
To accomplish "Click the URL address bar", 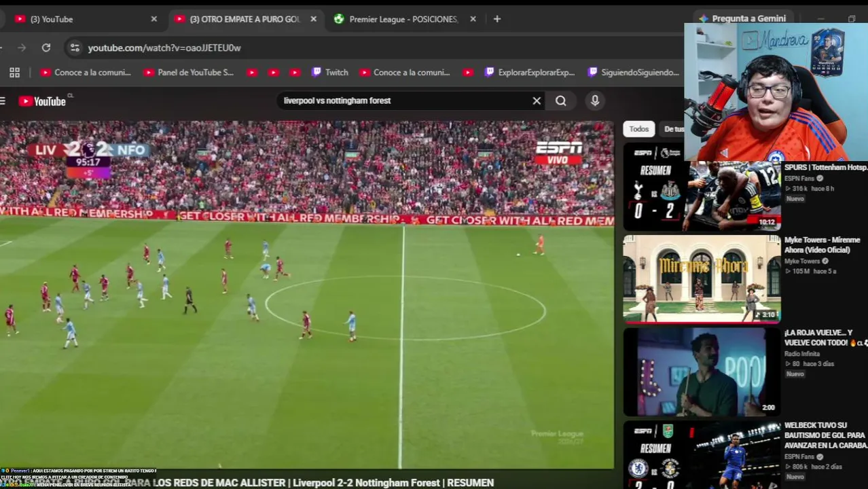I will pyautogui.click(x=374, y=48).
